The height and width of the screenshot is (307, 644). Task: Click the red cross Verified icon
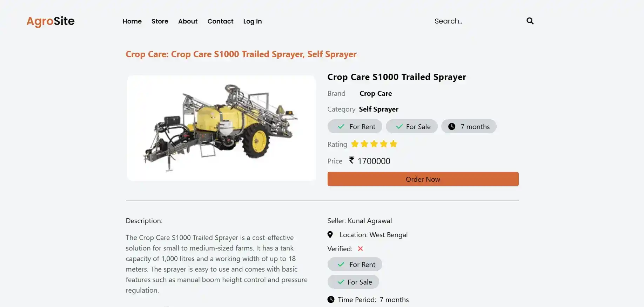360,249
